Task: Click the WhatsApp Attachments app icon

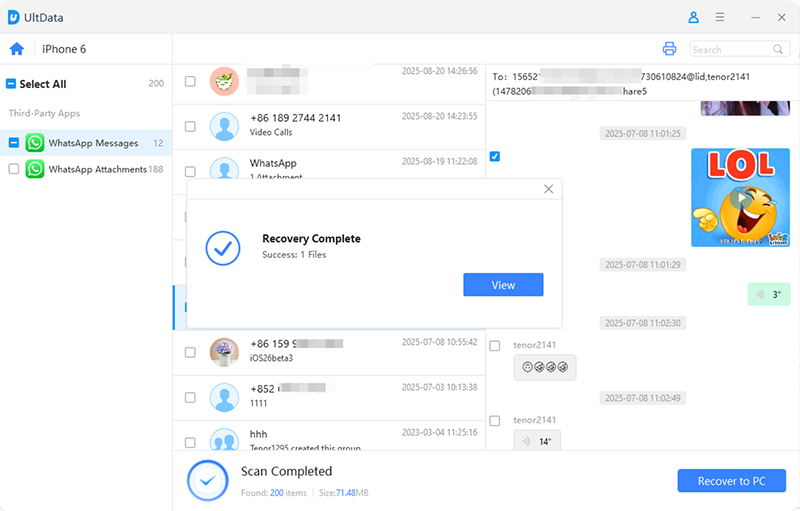Action: 35,169
